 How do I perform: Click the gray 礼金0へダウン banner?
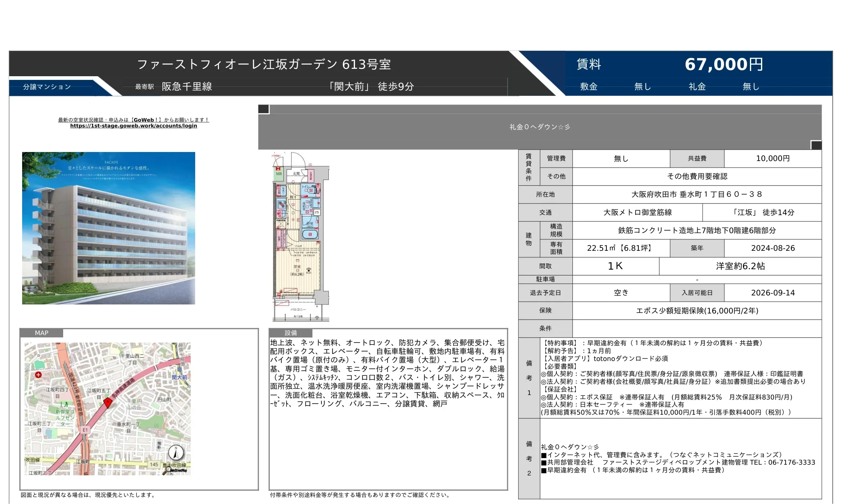click(540, 127)
